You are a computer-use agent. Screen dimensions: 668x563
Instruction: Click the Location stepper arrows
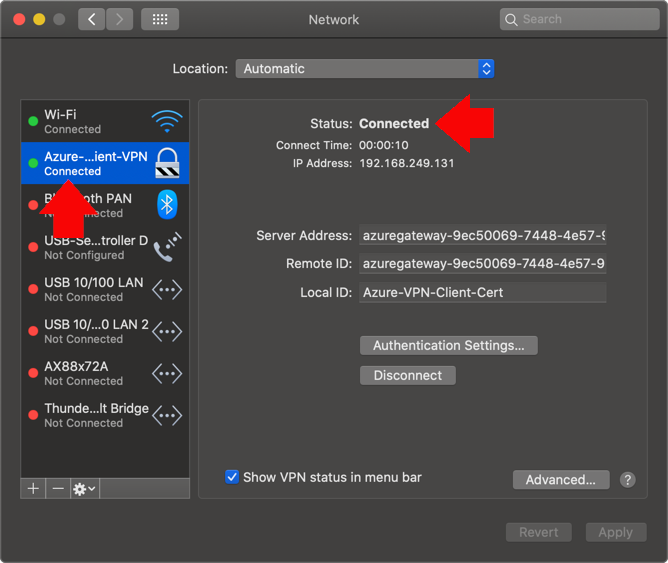pyautogui.click(x=486, y=69)
